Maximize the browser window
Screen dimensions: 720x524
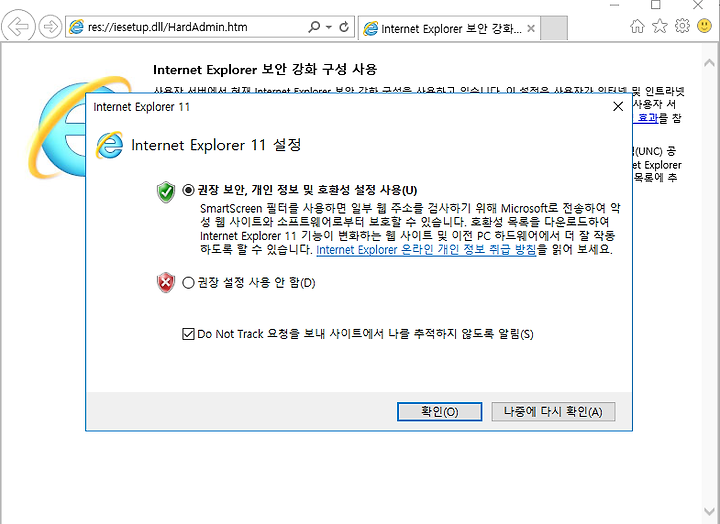(x=656, y=5)
